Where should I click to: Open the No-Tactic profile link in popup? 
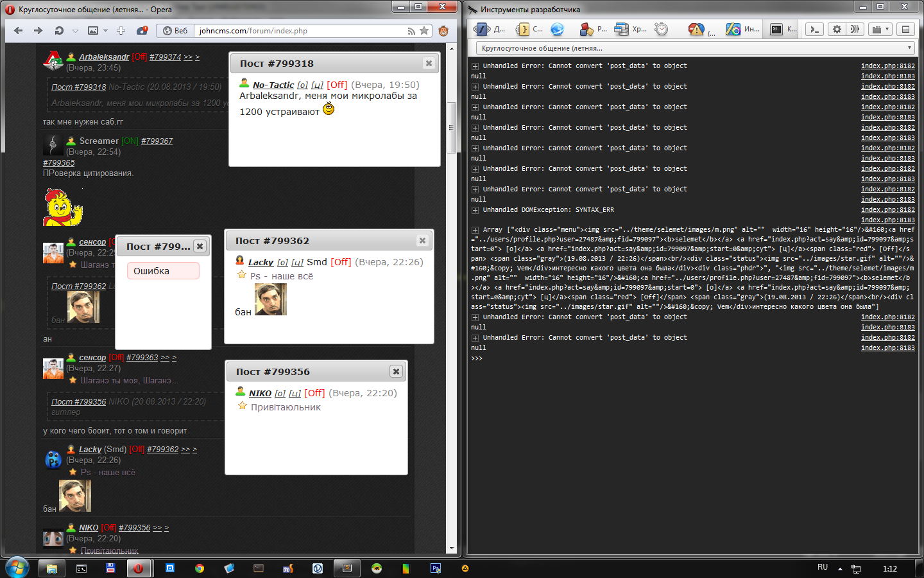point(273,85)
